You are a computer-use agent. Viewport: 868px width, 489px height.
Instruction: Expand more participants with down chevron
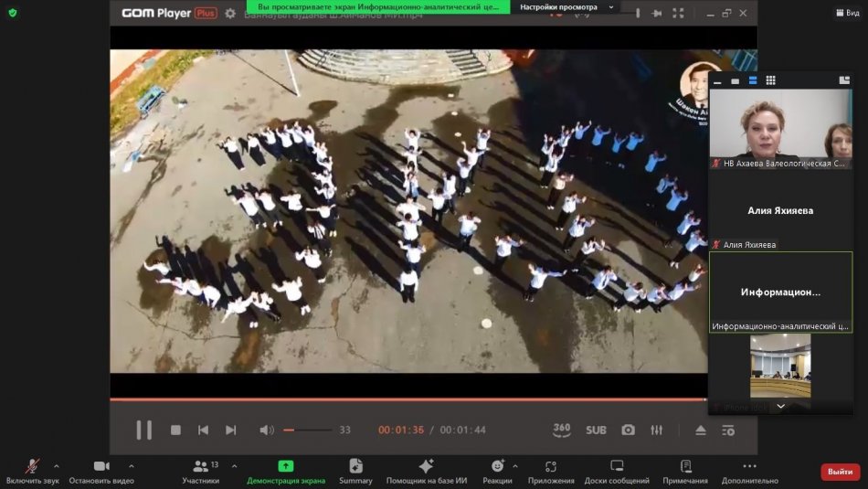tap(780, 407)
